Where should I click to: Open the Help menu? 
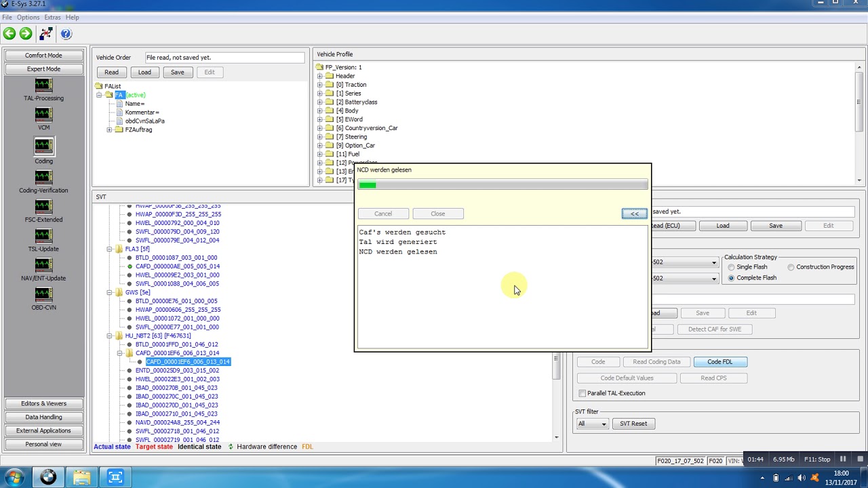(72, 17)
